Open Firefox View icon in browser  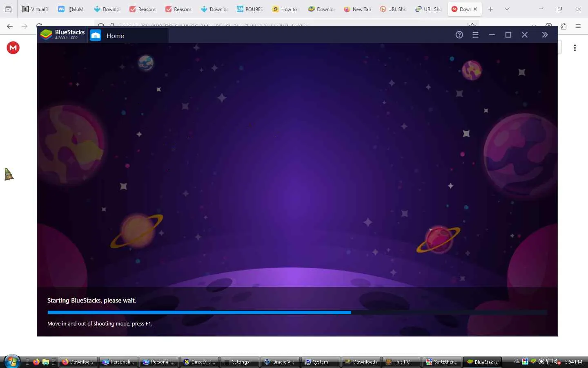pos(8,9)
